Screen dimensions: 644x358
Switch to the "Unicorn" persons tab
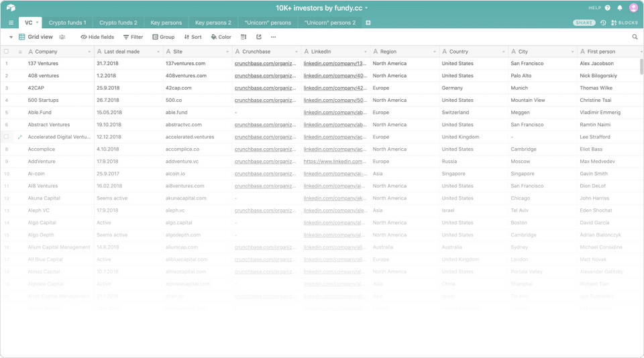click(268, 23)
